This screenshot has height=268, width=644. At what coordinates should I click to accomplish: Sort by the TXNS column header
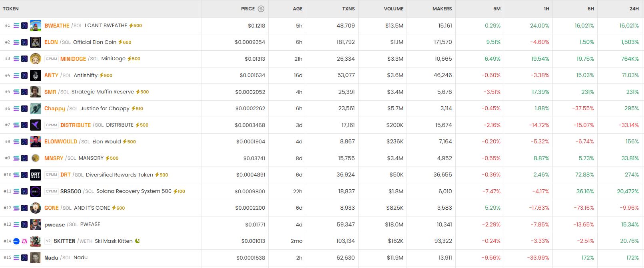tap(348, 9)
